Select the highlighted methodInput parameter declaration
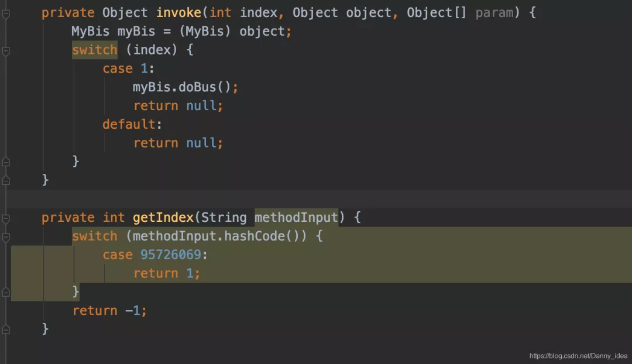This screenshot has height=364, width=632. [x=296, y=218]
